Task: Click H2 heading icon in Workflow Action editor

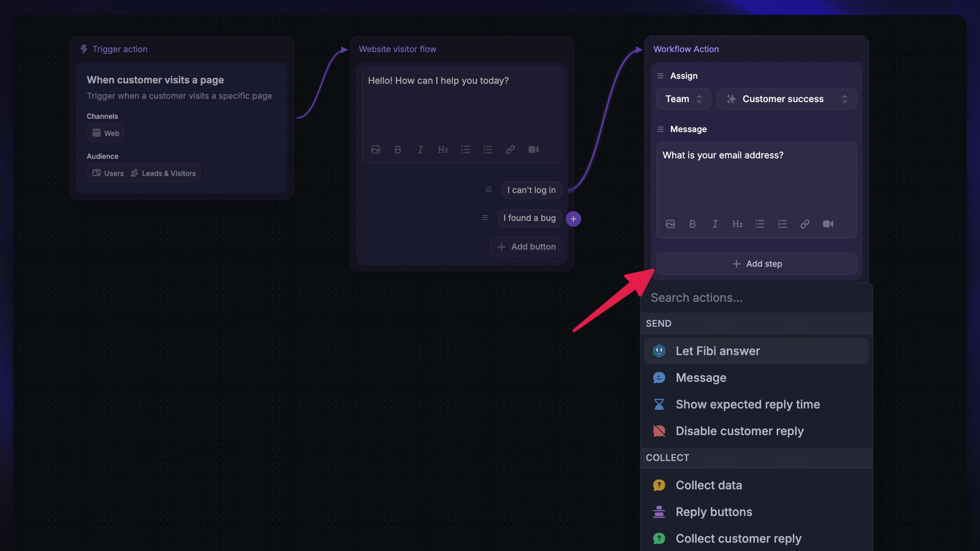Action: [x=737, y=224]
